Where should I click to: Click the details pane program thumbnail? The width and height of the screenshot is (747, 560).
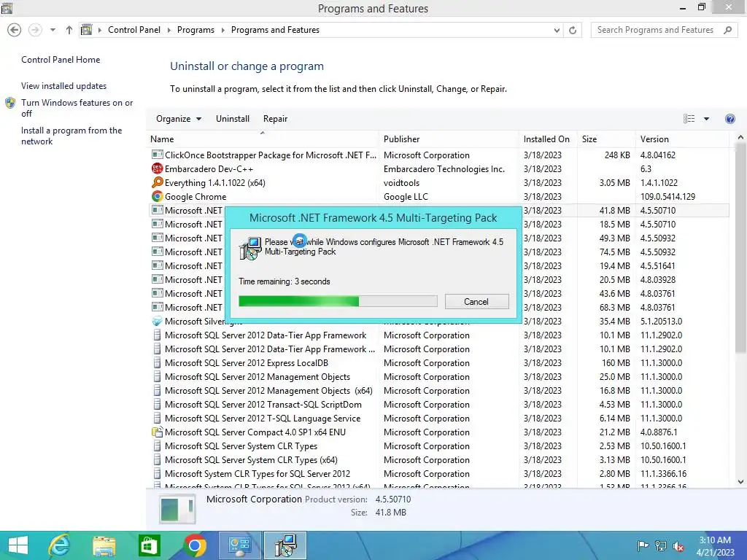[x=177, y=508]
